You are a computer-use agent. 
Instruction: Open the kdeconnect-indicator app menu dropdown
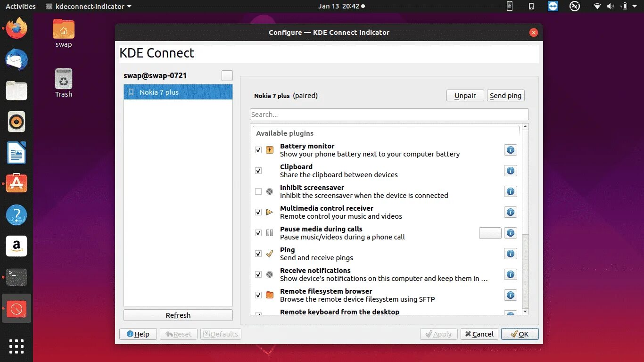pos(89,6)
